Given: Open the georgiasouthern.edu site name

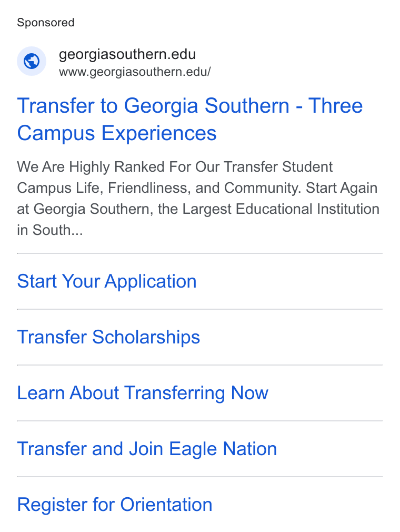Looking at the screenshot, I should click(x=127, y=54).
